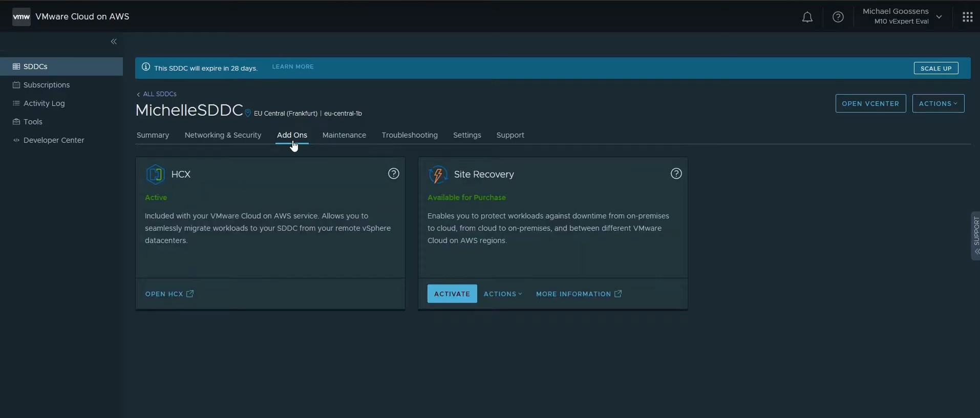The image size is (980, 418).
Task: Click the Learn More link
Action: pos(293,67)
